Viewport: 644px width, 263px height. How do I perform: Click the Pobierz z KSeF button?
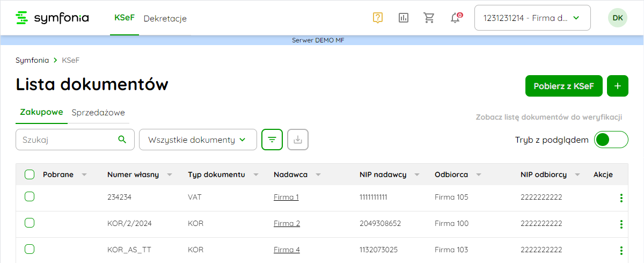(563, 86)
